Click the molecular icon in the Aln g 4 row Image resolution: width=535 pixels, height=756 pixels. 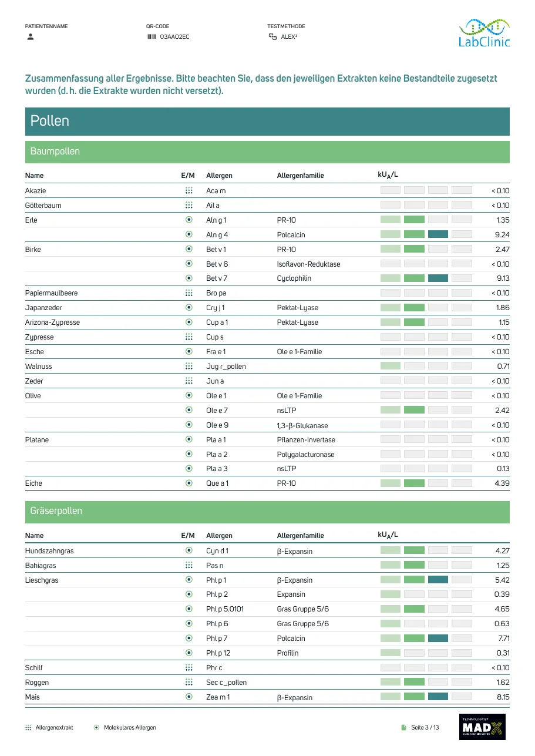click(x=189, y=234)
